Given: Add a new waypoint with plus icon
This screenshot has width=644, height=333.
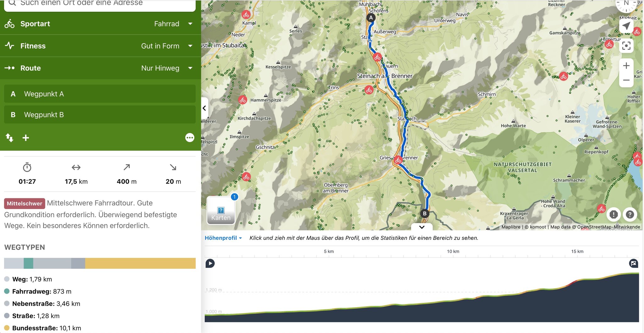Looking at the screenshot, I should click(x=26, y=138).
